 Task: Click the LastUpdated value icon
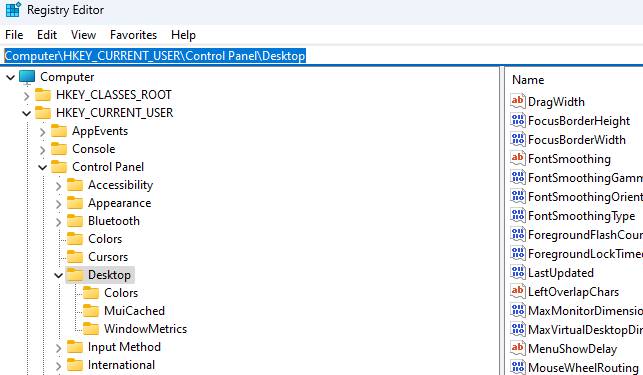click(x=518, y=272)
